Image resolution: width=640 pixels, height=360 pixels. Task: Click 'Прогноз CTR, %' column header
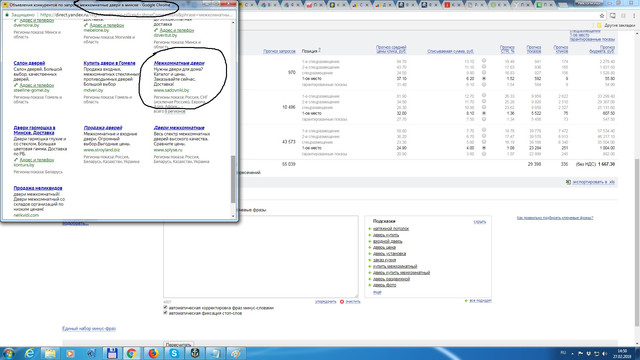507,49
